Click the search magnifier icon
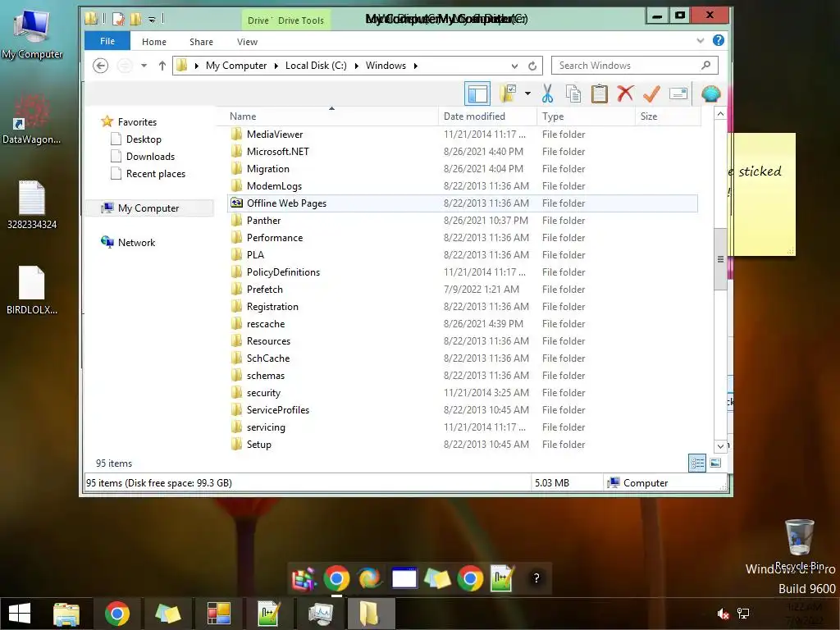840x630 pixels. (x=706, y=66)
